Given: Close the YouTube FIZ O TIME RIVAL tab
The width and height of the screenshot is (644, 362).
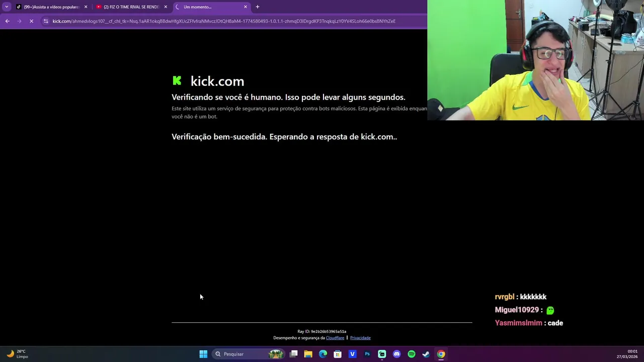Looking at the screenshot, I should click(166, 7).
